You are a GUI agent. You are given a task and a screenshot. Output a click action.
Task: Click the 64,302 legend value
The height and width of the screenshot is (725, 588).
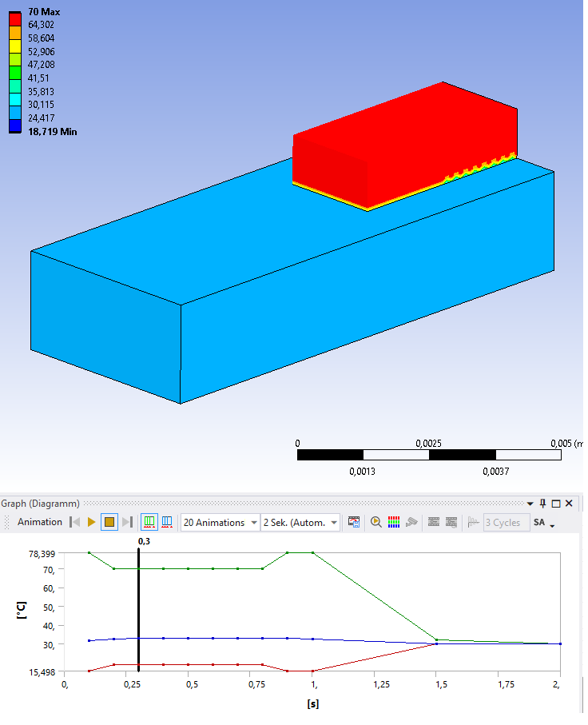41,25
